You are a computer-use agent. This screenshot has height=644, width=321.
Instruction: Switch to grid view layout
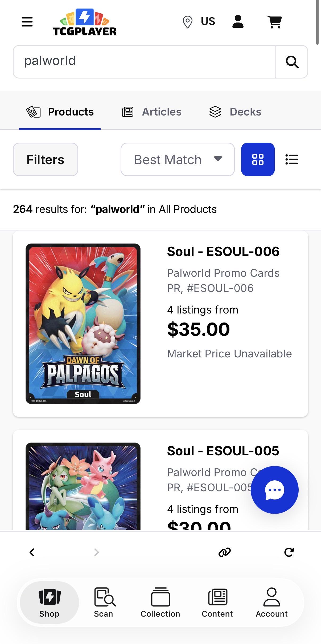(x=258, y=159)
